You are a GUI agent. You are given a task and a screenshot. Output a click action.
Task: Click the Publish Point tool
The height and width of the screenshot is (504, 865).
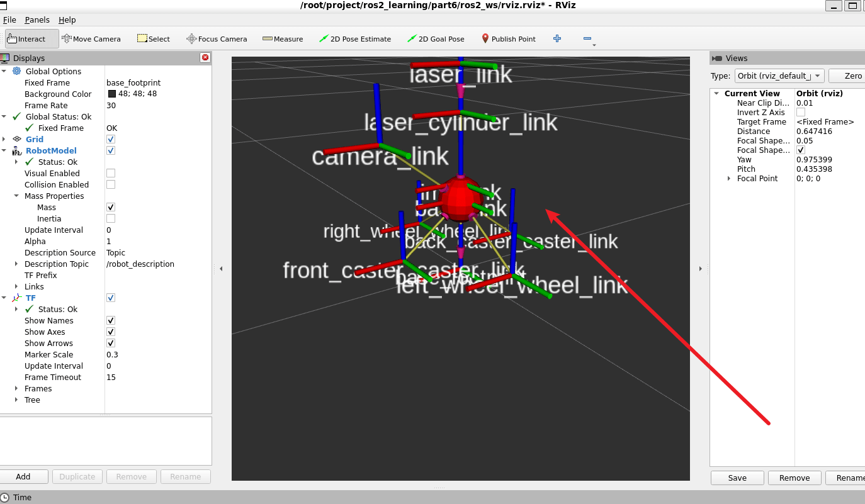[508, 39]
